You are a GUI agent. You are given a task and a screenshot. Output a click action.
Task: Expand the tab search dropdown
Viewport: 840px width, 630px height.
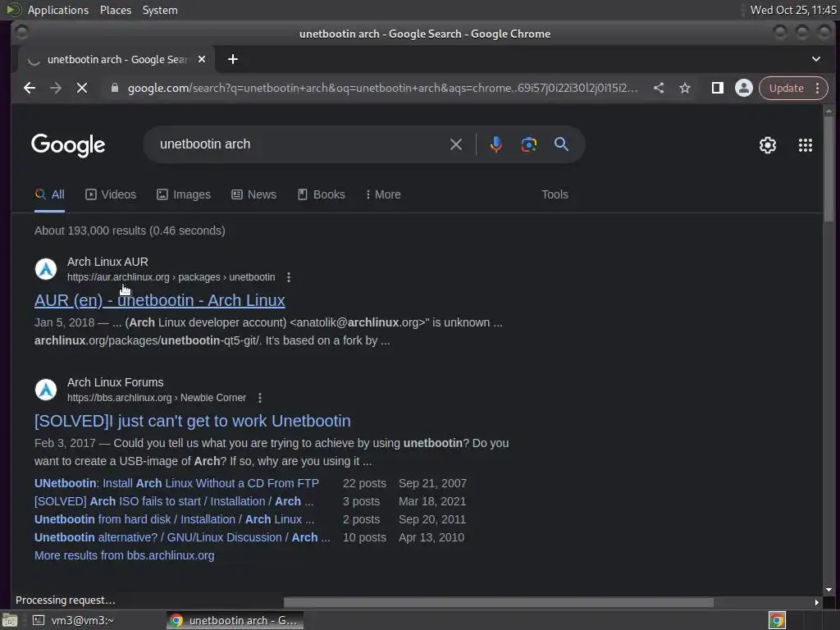pyautogui.click(x=816, y=59)
